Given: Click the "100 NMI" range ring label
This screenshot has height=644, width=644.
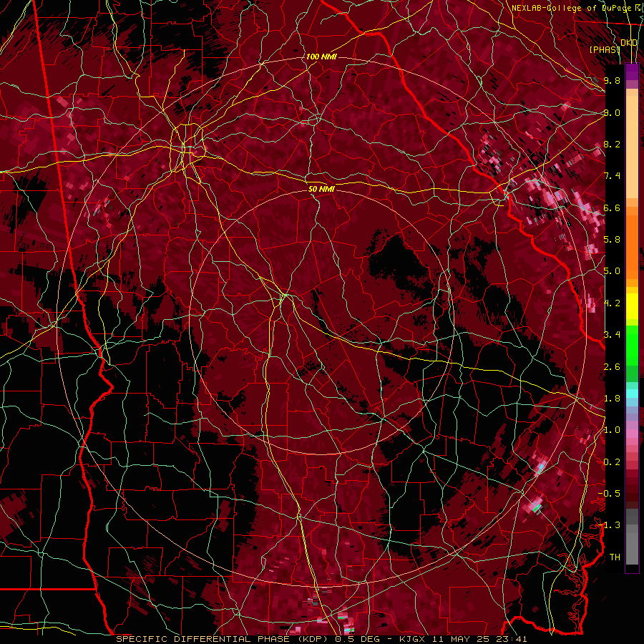Looking at the screenshot, I should click(321, 57).
